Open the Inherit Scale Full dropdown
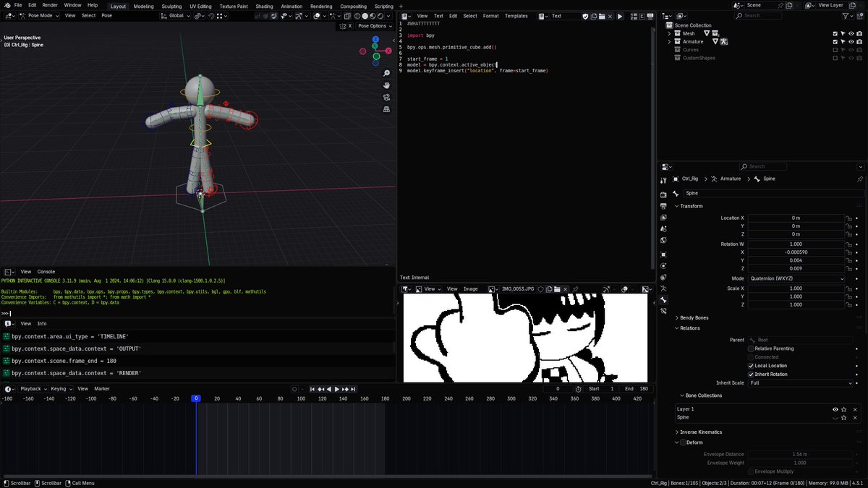 pos(800,382)
